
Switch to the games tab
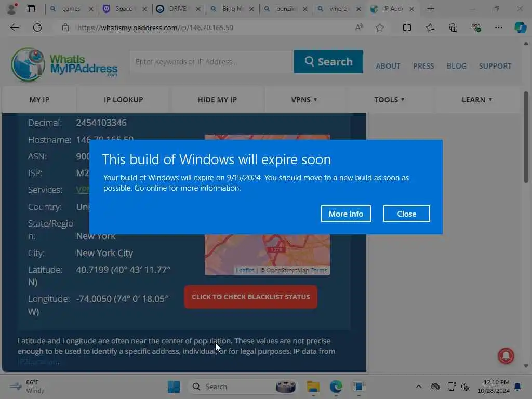pyautogui.click(x=71, y=9)
